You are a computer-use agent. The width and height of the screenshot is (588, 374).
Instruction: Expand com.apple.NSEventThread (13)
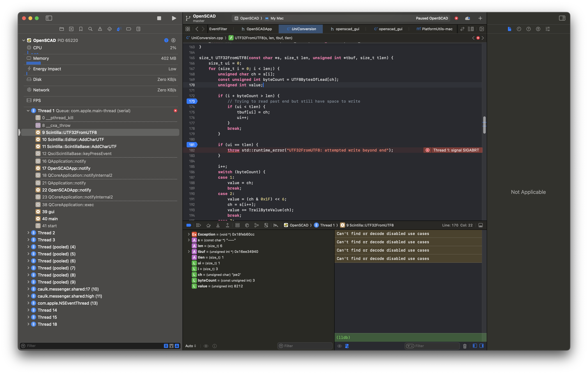point(28,303)
